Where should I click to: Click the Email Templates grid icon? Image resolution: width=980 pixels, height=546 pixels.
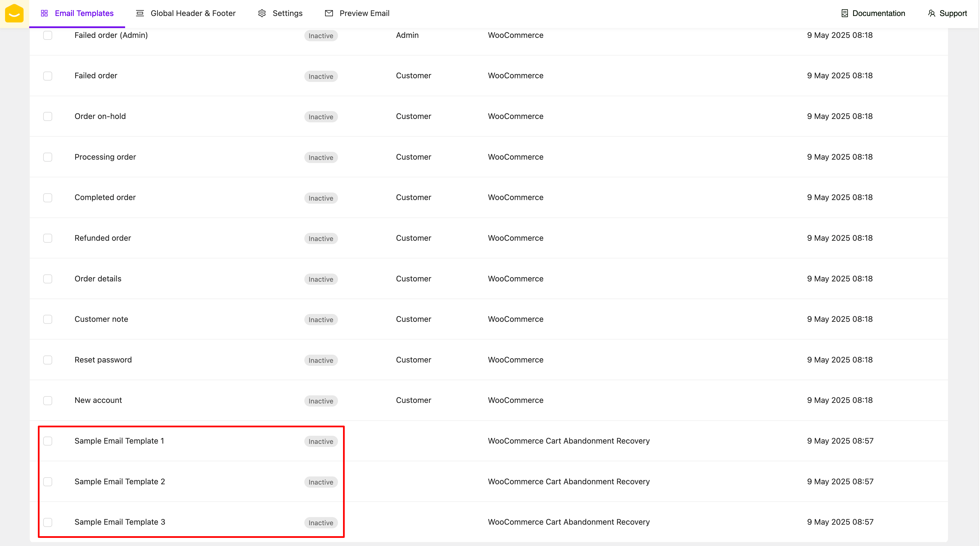44,13
